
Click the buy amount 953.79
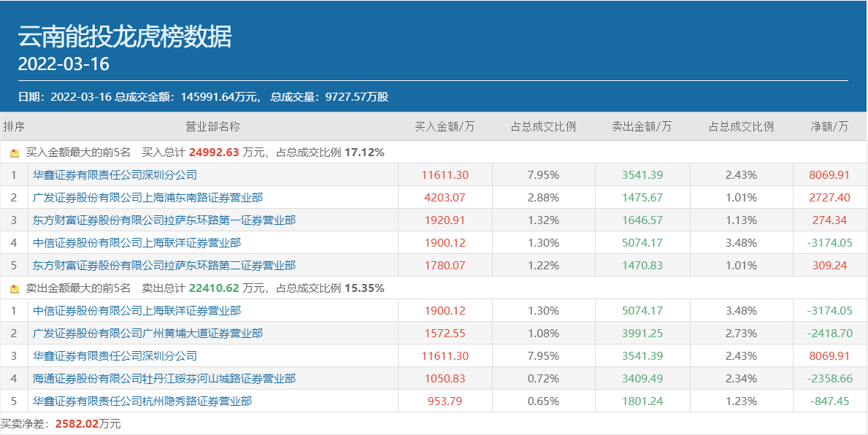(x=445, y=401)
